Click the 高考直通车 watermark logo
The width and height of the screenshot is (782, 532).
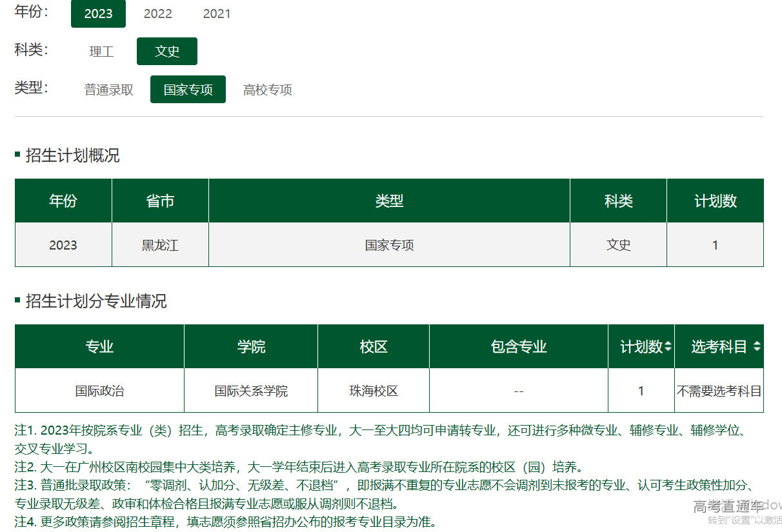728,506
